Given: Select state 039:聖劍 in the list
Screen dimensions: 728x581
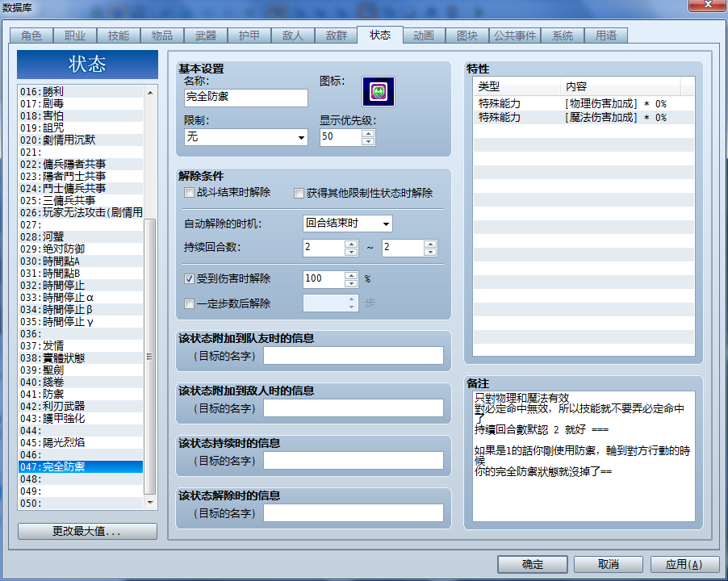Looking at the screenshot, I should (81, 370).
